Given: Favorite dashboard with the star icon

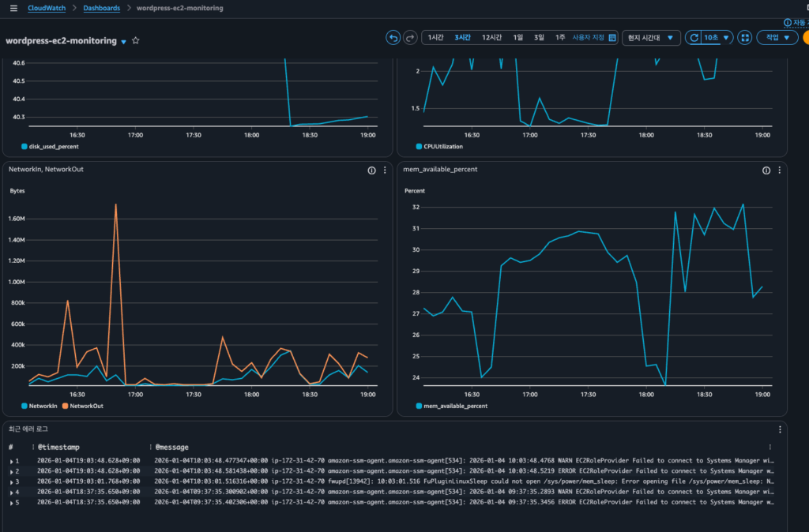Looking at the screenshot, I should click(x=136, y=40).
